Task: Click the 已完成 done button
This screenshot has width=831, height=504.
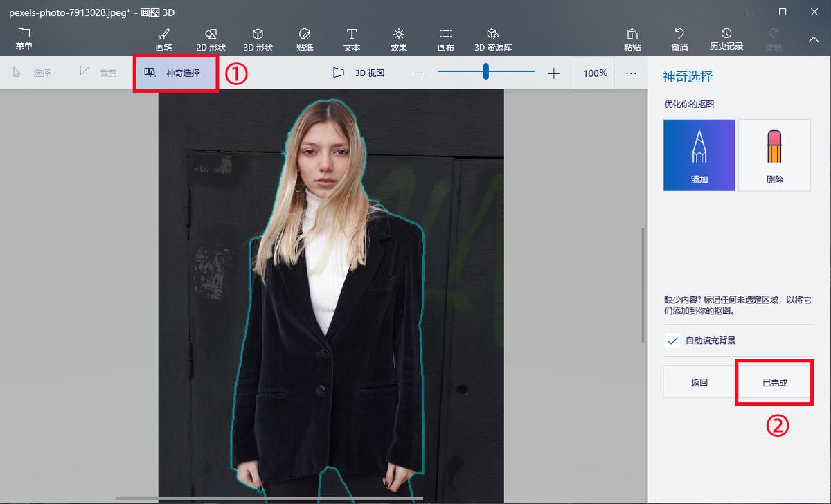Action: [x=774, y=382]
